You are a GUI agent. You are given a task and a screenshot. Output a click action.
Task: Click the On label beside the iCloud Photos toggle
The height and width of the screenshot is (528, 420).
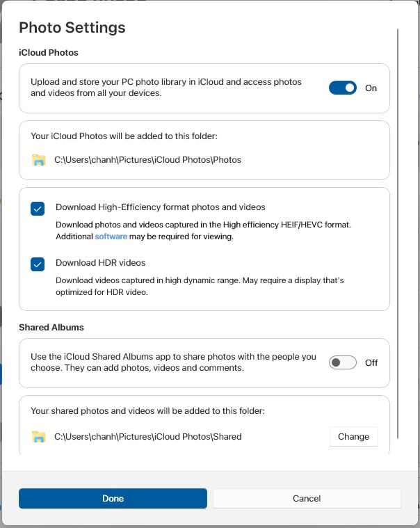point(371,88)
